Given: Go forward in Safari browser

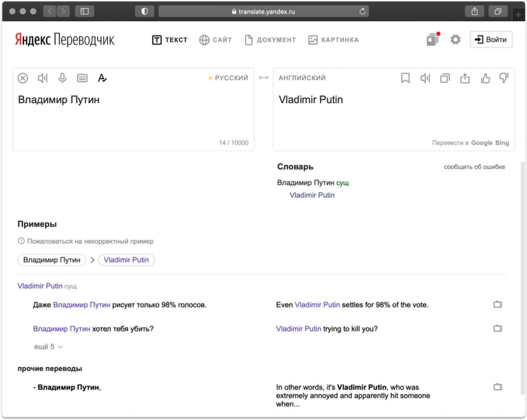Looking at the screenshot, I should coord(63,12).
